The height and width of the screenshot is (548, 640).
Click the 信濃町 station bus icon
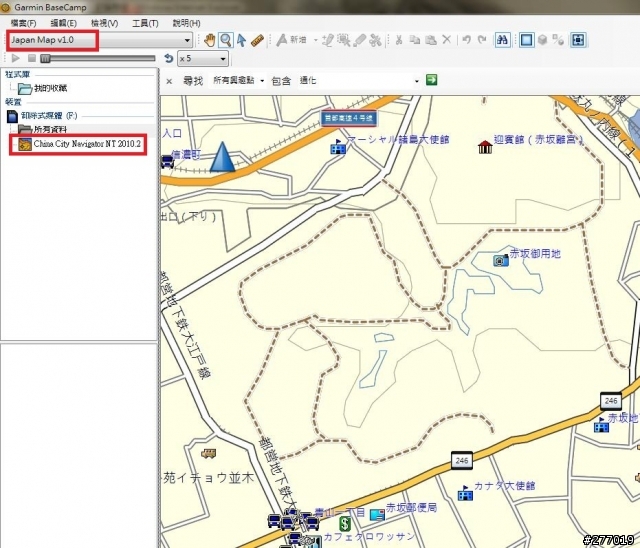click(x=167, y=162)
